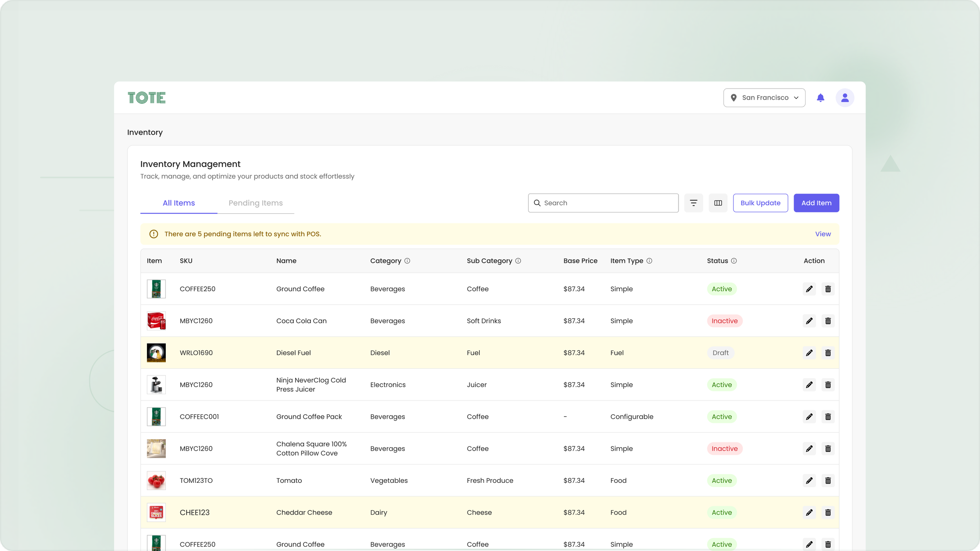Select the All Items tab
The height and width of the screenshot is (551, 980).
179,203
